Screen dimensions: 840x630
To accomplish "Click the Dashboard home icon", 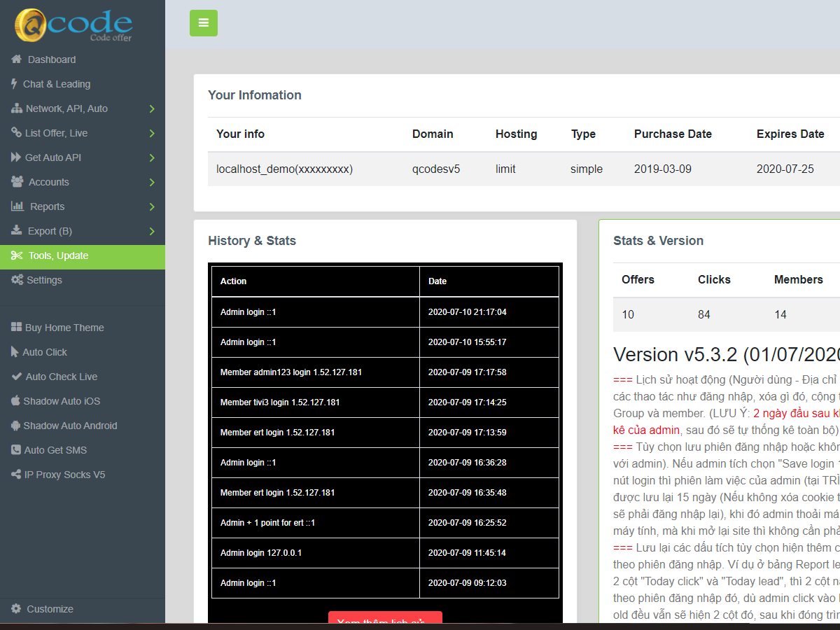I will tap(17, 59).
